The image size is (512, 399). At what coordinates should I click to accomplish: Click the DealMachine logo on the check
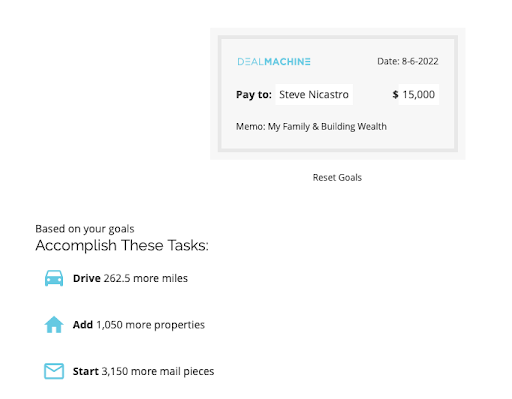tap(274, 62)
